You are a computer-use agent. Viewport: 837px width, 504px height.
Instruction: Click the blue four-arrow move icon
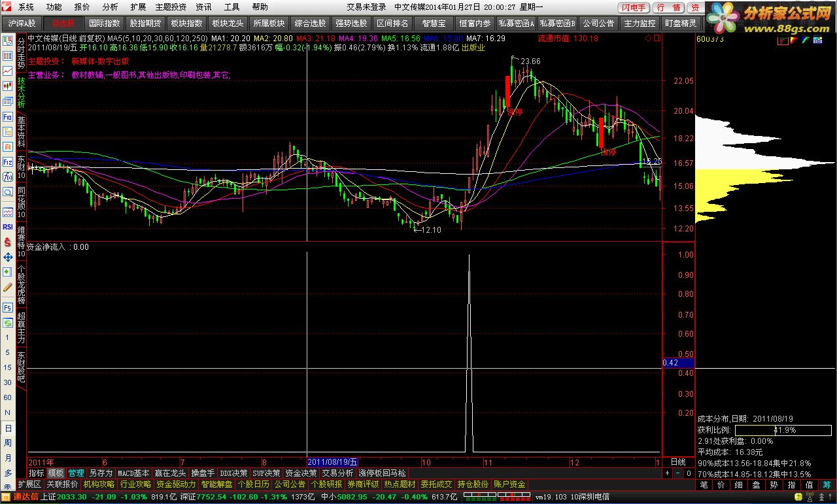[7, 257]
